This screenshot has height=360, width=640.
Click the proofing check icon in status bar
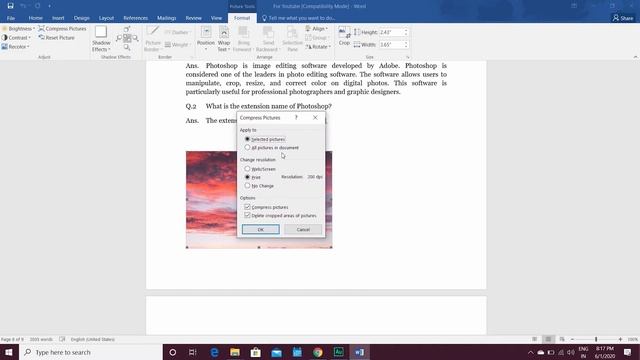tap(62, 339)
